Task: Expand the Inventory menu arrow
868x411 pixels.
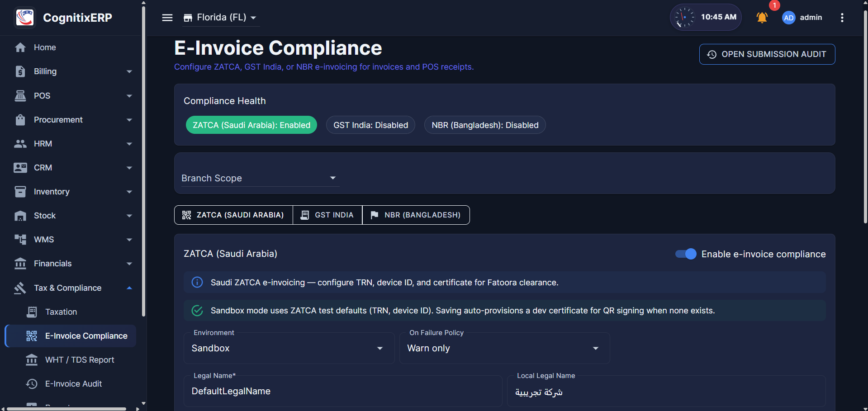Action: pos(129,192)
